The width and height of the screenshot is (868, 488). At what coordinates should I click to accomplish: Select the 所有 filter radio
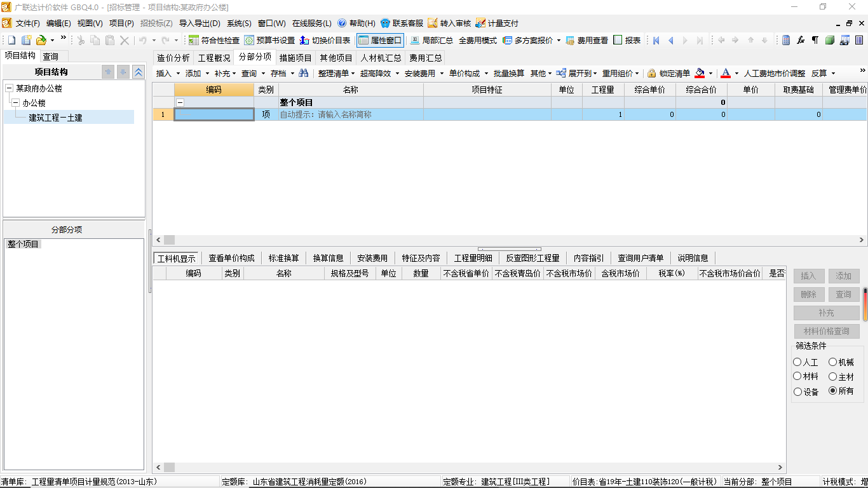click(x=832, y=391)
